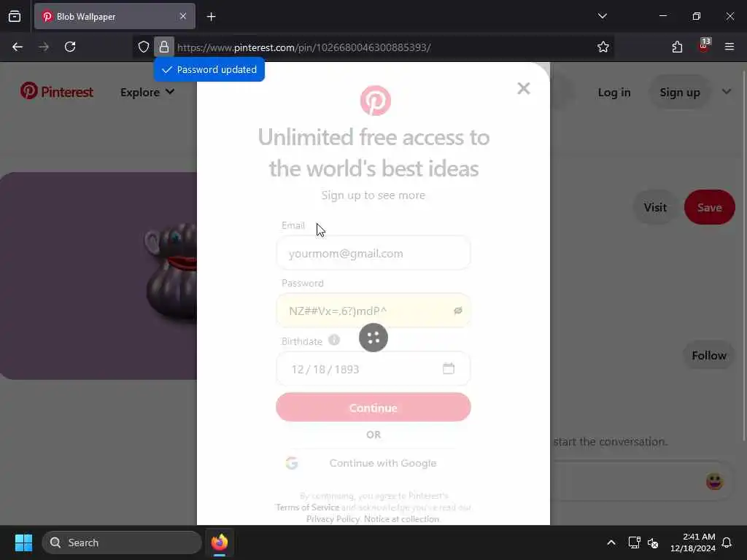Open the Windows notifications bell
The height and width of the screenshot is (560, 747).
coord(727,542)
